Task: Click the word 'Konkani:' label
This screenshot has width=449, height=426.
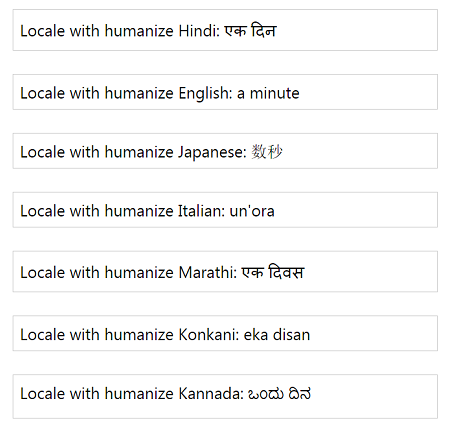Action: coord(209,334)
